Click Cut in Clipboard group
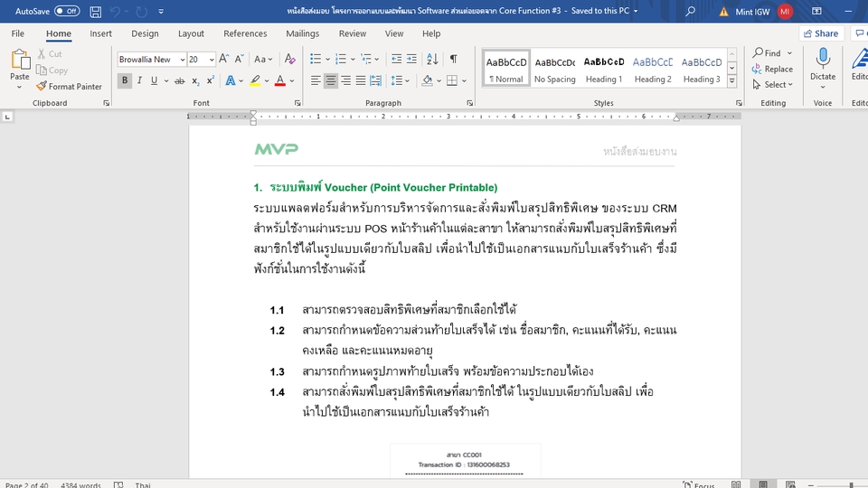Viewport: 868px width, 488px height. (50, 53)
